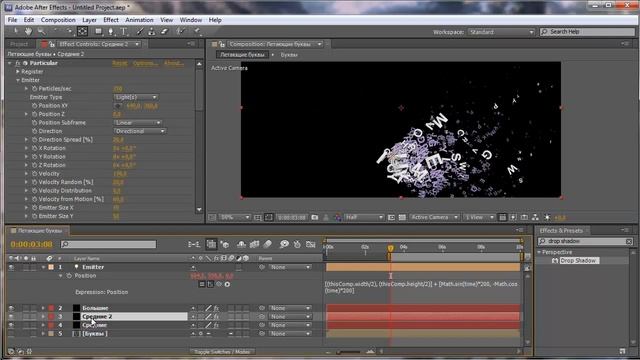The image size is (640, 360).
Task: Open the resolution Half dropdown
Action: [x=364, y=218]
